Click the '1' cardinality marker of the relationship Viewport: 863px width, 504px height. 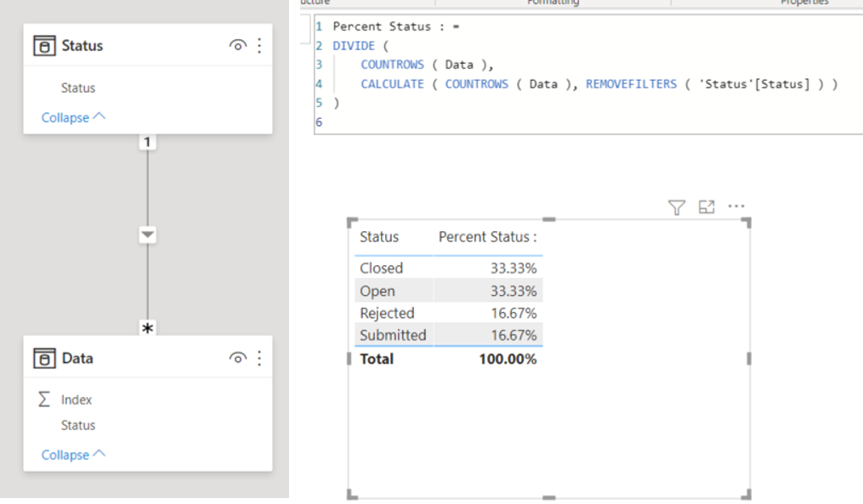[x=147, y=143]
